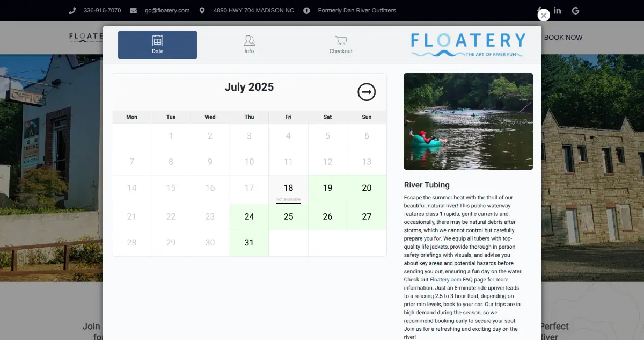Select Sunday July 27
Viewport: 644px width, 340px height.
pos(367,217)
